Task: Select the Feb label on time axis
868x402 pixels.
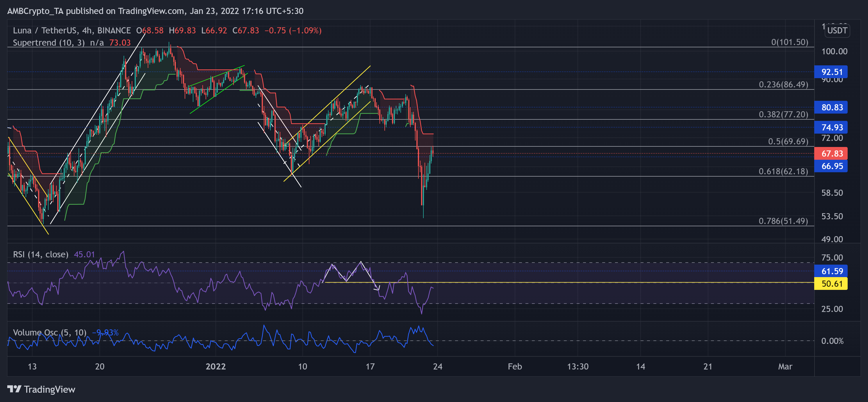Action: click(x=514, y=366)
